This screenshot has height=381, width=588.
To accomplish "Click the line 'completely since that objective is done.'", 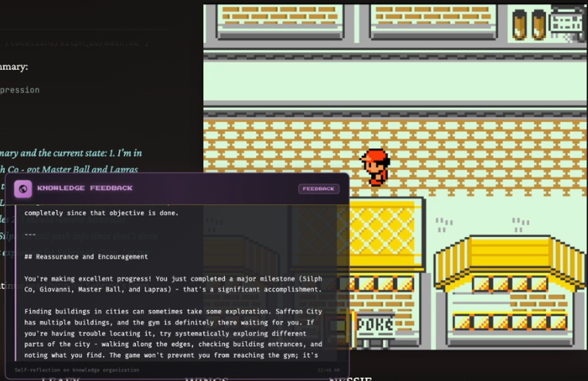I will click(101, 213).
